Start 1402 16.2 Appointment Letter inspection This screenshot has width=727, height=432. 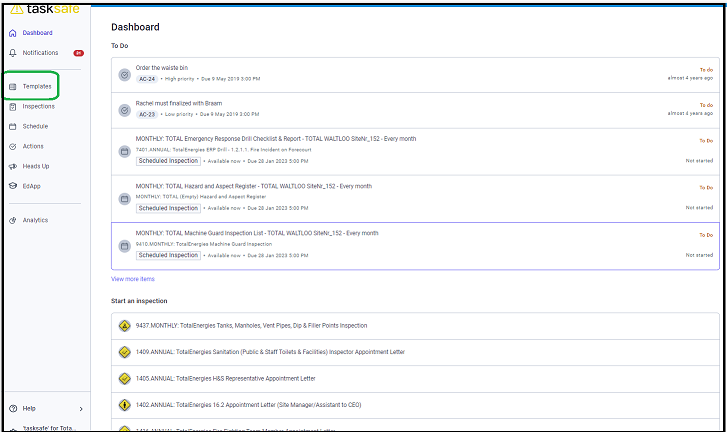pos(415,405)
